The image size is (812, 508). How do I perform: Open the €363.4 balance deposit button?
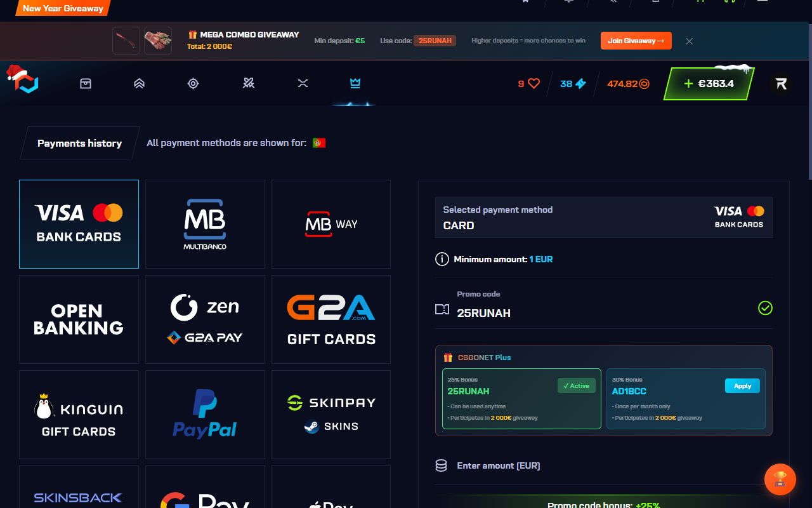[x=709, y=83]
